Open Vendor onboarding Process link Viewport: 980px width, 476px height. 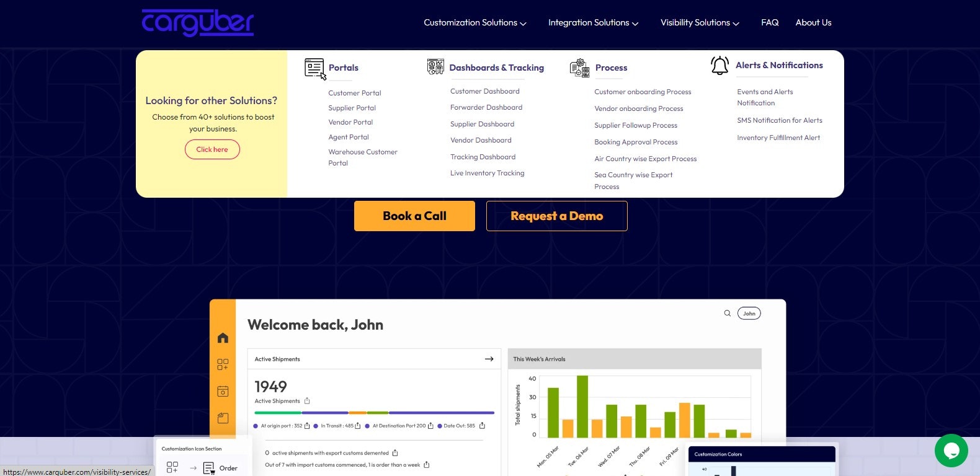click(x=638, y=108)
